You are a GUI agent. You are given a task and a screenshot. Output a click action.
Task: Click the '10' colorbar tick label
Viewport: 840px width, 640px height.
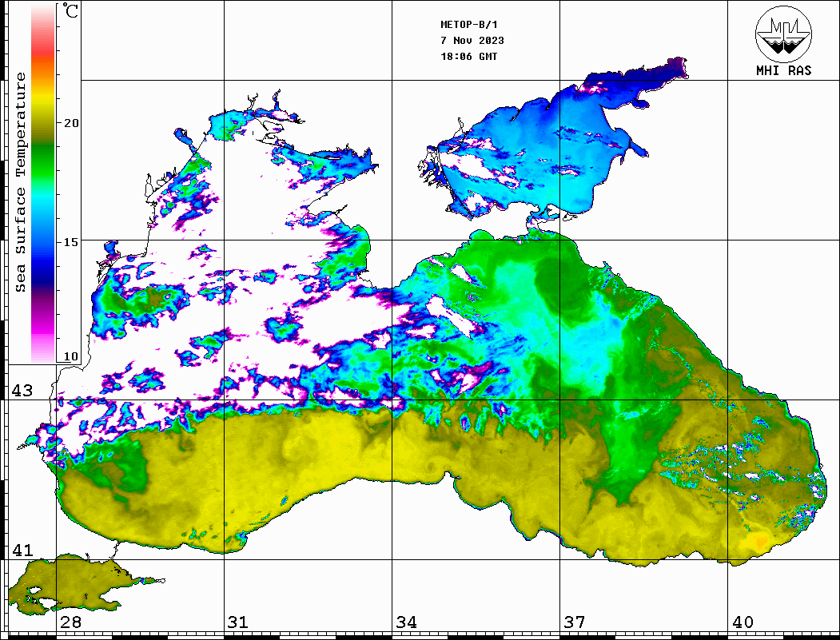pyautogui.click(x=71, y=356)
